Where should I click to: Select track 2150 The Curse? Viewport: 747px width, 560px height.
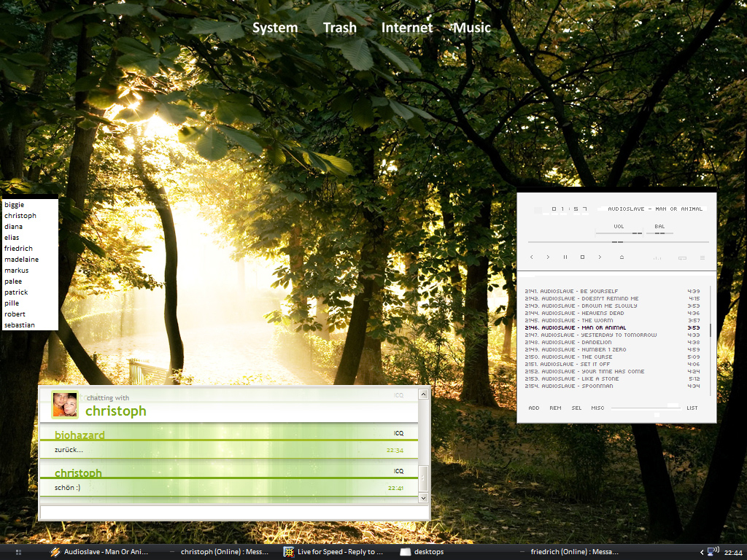612,357
